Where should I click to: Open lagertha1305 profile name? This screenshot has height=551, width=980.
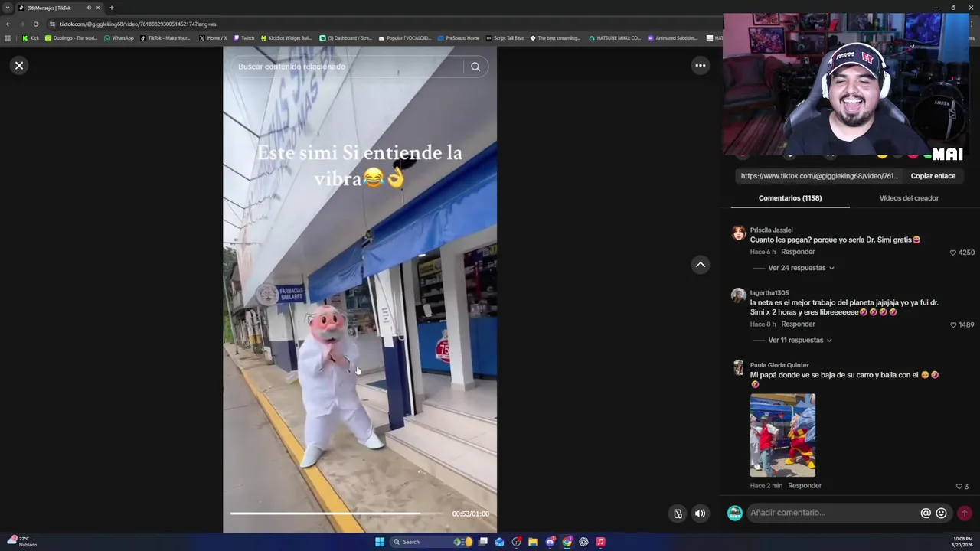[769, 292]
